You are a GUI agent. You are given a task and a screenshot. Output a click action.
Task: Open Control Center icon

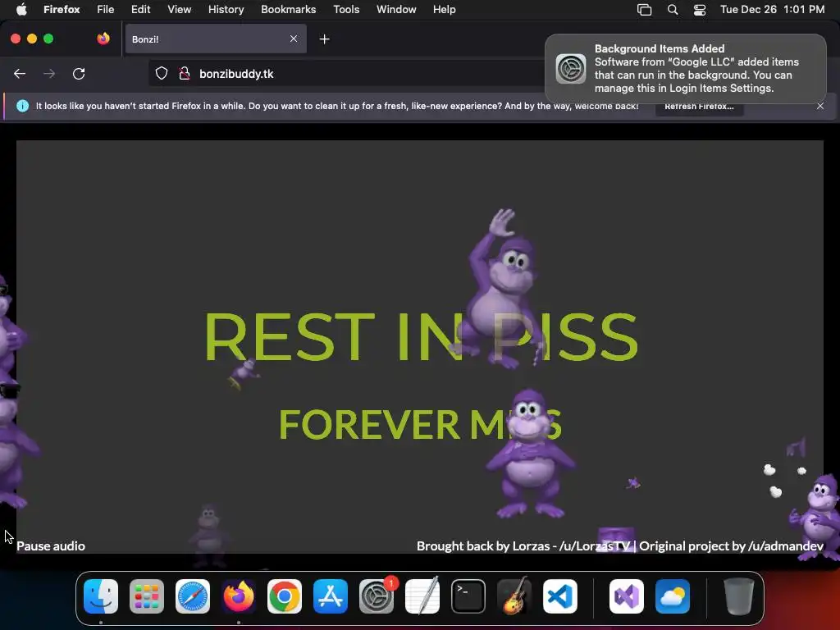(700, 10)
